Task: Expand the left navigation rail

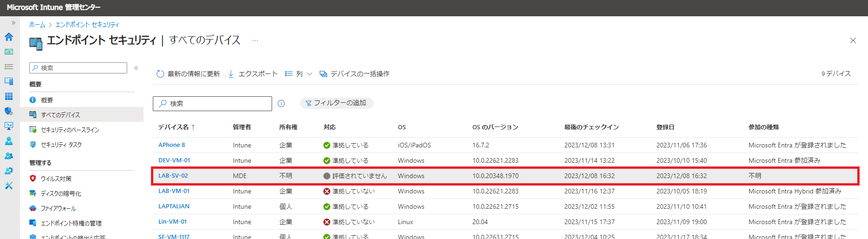Action: (x=13, y=23)
